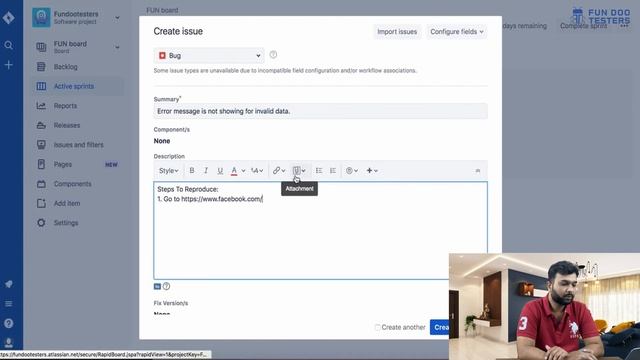This screenshot has height=360, width=640.
Task: Insert a bullet list
Action: (x=319, y=171)
